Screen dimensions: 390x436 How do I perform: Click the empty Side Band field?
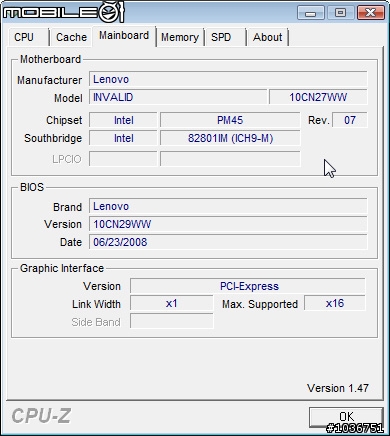point(172,321)
